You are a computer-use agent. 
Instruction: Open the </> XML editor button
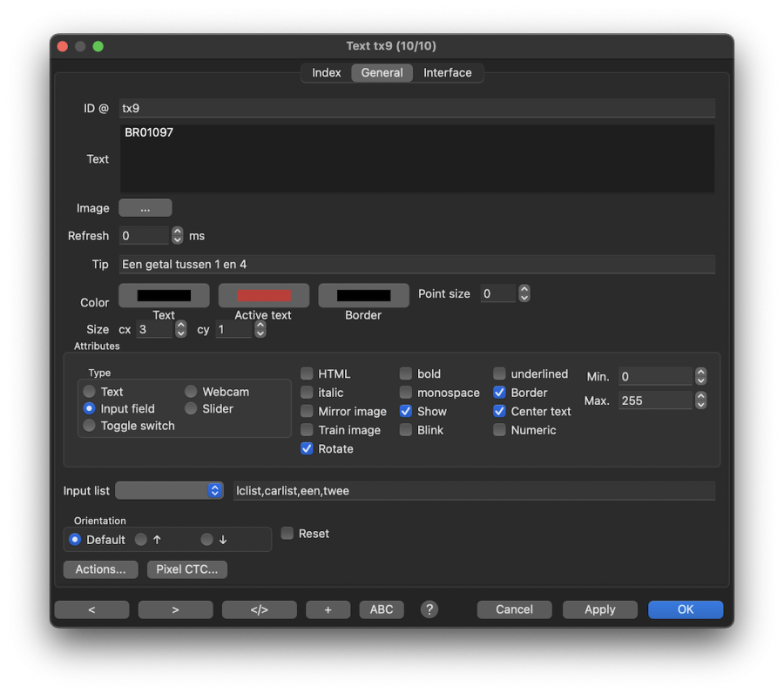259,609
